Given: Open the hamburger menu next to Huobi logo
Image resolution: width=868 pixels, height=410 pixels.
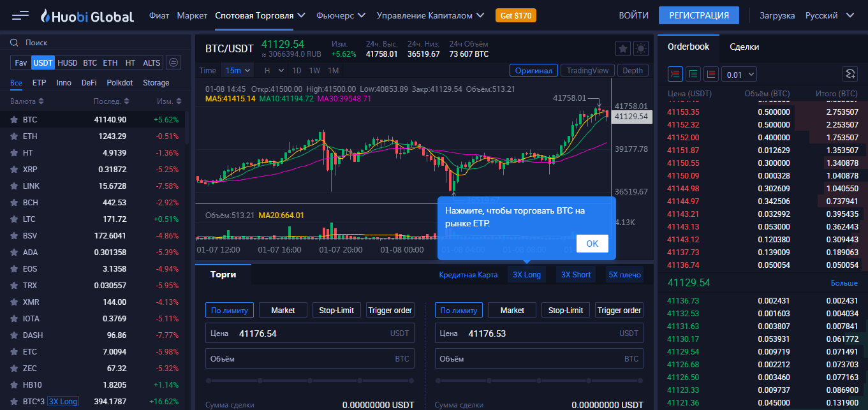Looking at the screenshot, I should pos(20,15).
